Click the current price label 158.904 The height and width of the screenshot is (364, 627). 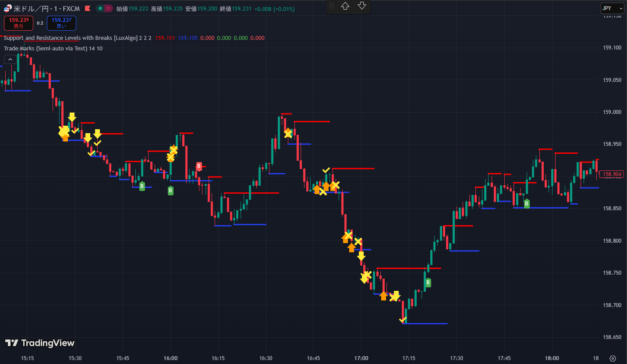[612, 174]
